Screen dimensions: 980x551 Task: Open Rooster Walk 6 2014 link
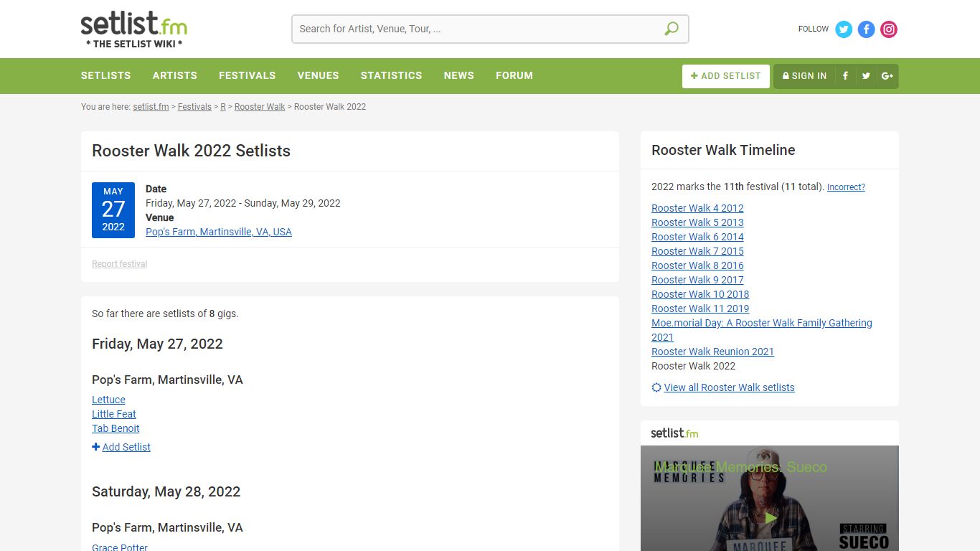pos(697,237)
